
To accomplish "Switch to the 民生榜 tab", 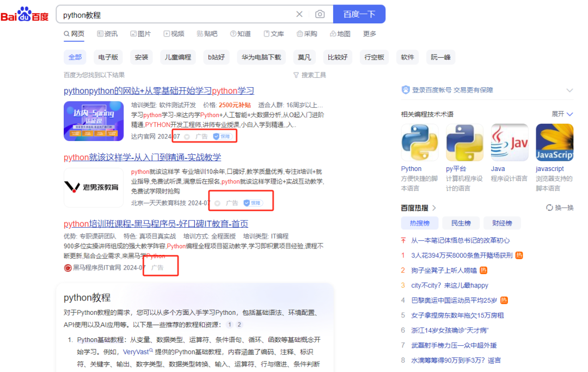I will pyautogui.click(x=461, y=223).
